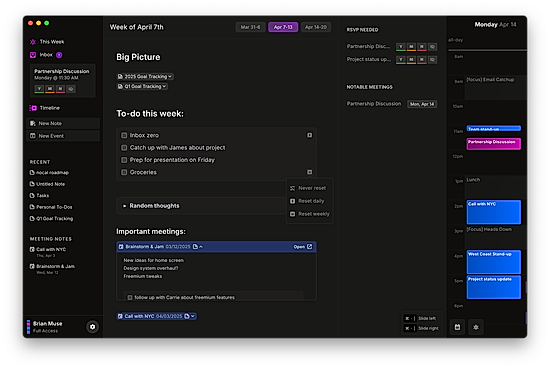This screenshot has height=368, width=550.
Task: Select Reset daily from menu
Action: point(308,201)
